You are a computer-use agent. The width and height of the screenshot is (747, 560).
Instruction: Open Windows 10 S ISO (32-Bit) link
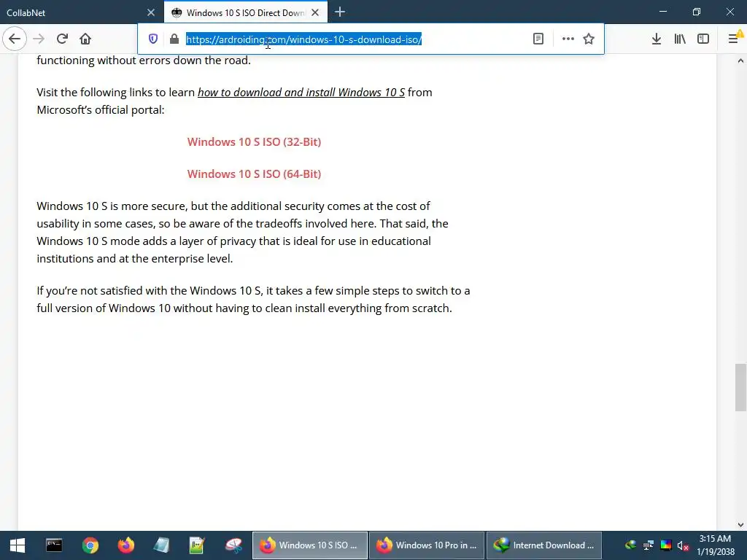coord(254,142)
